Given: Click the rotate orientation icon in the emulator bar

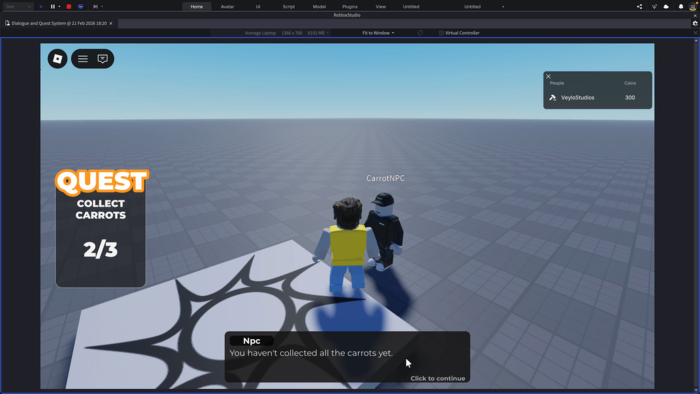Looking at the screenshot, I should tap(420, 33).
